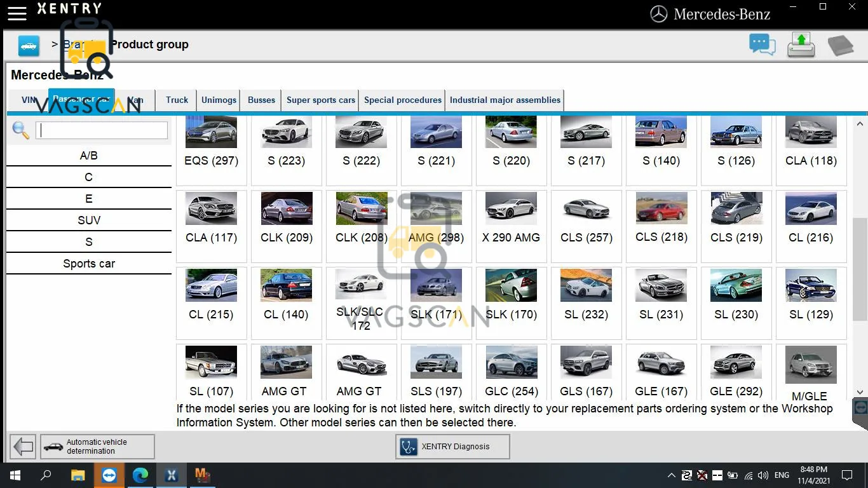Click the model search input field
This screenshot has height=488, width=868.
[x=102, y=130]
